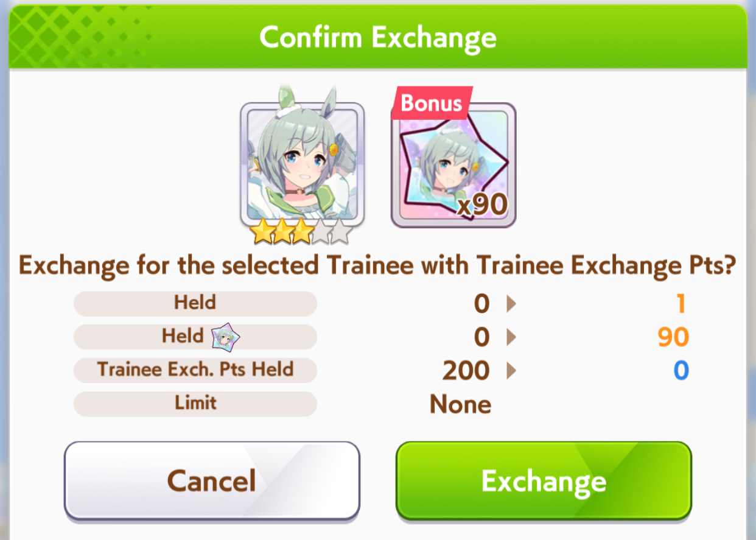The image size is (756, 540).
Task: Tap the first Held row label
Action: click(x=195, y=303)
